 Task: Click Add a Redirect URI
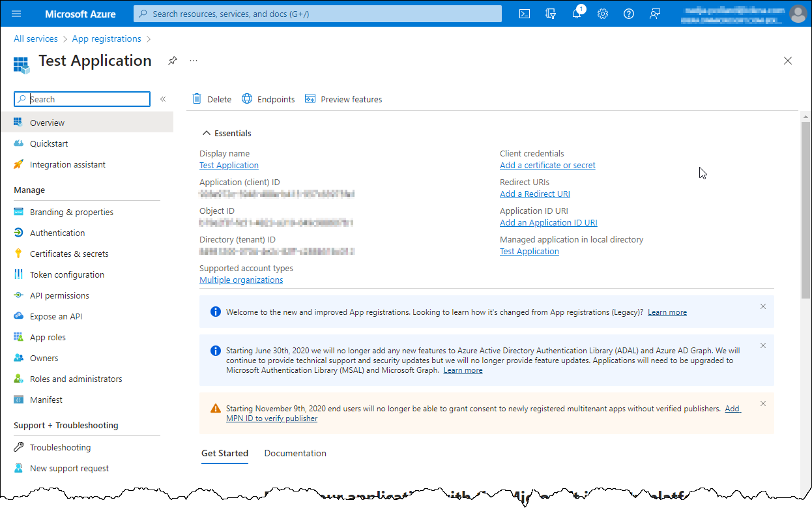coord(535,194)
